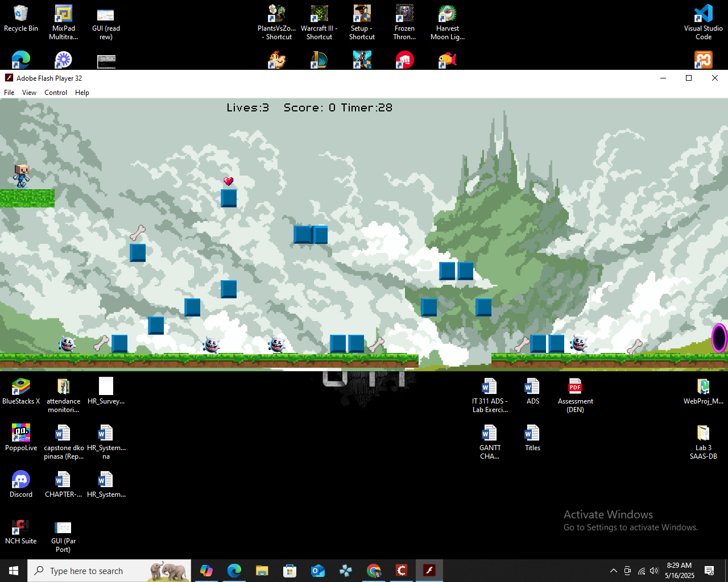Open Outlook from the taskbar

pos(318,571)
